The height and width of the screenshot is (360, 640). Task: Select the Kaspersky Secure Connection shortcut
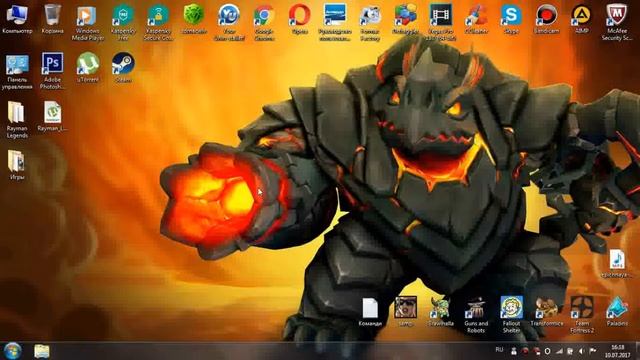[158, 22]
